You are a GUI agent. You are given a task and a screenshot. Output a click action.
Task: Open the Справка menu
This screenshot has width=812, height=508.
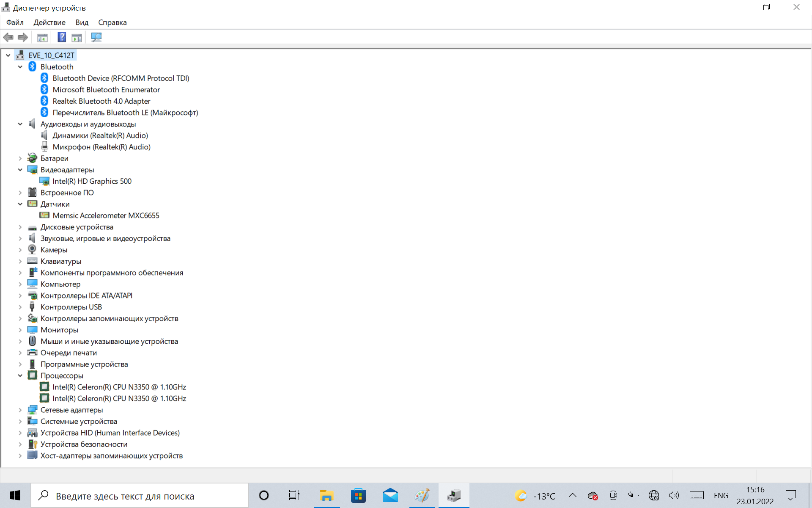tap(112, 22)
